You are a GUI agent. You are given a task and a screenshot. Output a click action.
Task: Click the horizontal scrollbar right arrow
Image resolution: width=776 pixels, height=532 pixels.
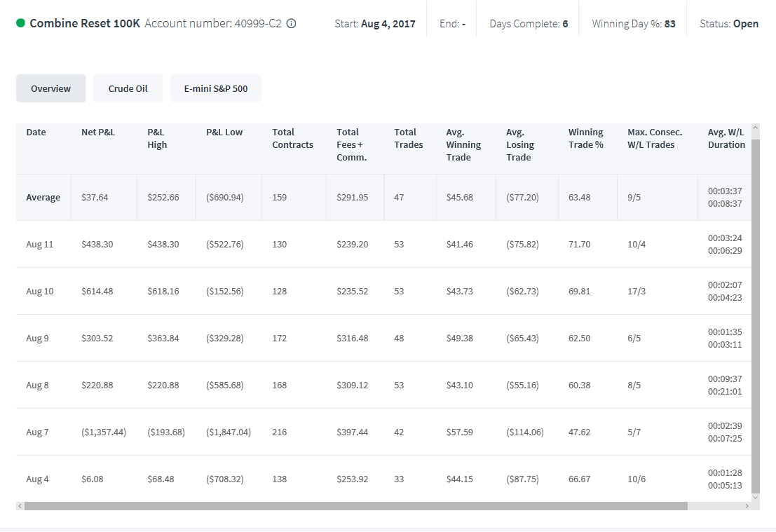point(747,506)
